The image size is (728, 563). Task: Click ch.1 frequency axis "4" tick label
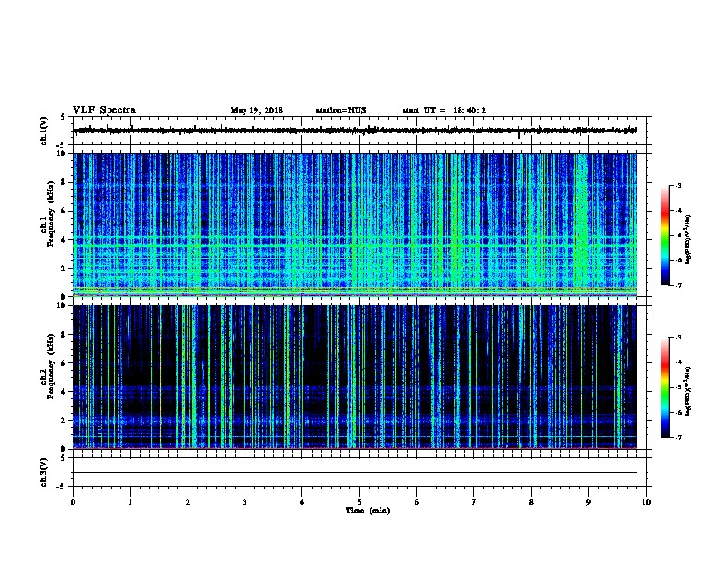click(63, 240)
